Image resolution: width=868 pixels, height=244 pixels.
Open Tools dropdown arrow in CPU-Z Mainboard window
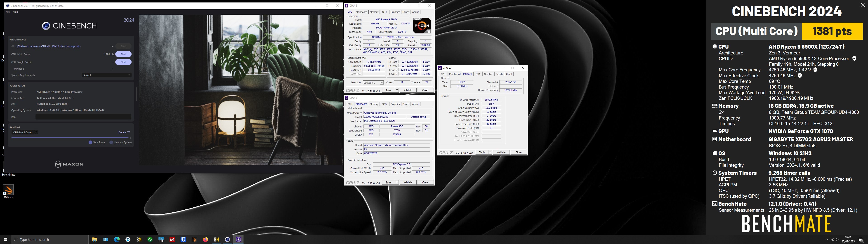click(397, 182)
